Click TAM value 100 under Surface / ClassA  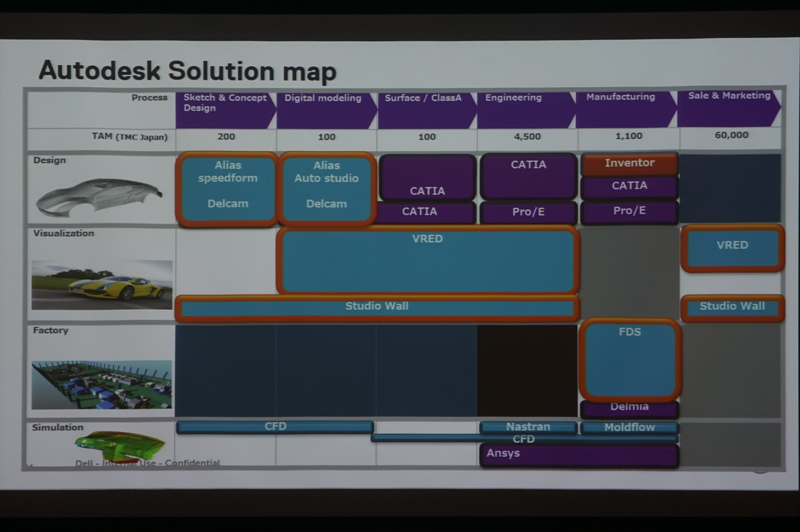427,137
